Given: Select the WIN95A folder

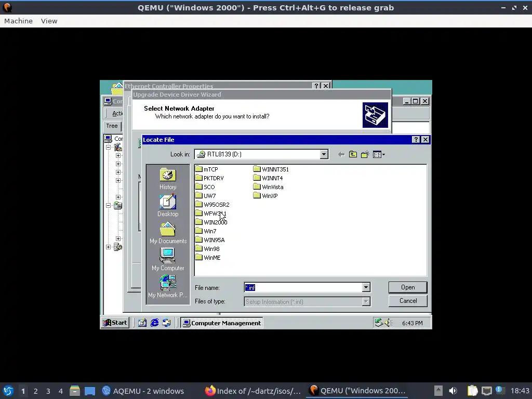Looking at the screenshot, I should point(210,240).
